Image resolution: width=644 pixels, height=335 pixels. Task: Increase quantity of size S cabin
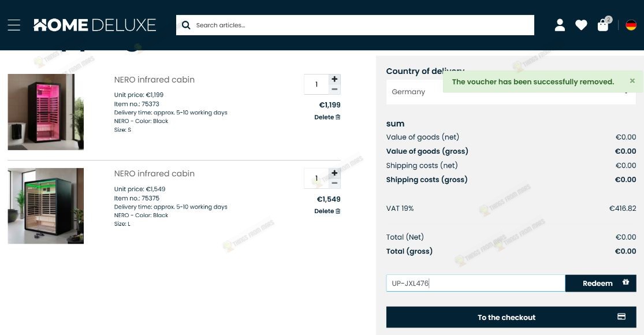pyautogui.click(x=334, y=79)
